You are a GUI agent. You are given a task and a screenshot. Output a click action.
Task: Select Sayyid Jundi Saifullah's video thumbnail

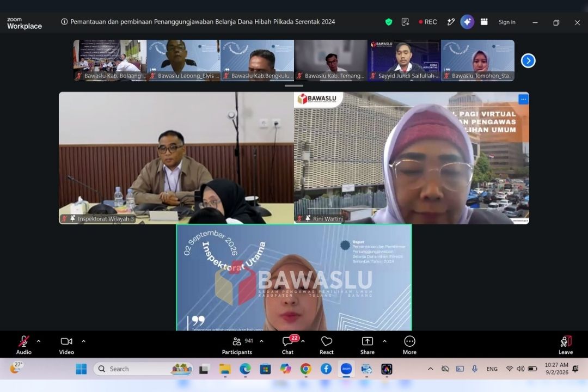(x=404, y=60)
